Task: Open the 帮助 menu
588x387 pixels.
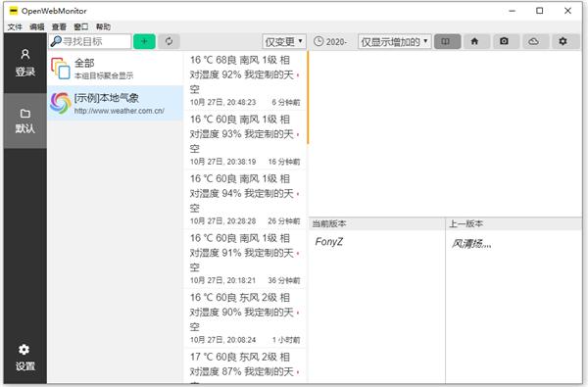Action: pyautogui.click(x=103, y=26)
